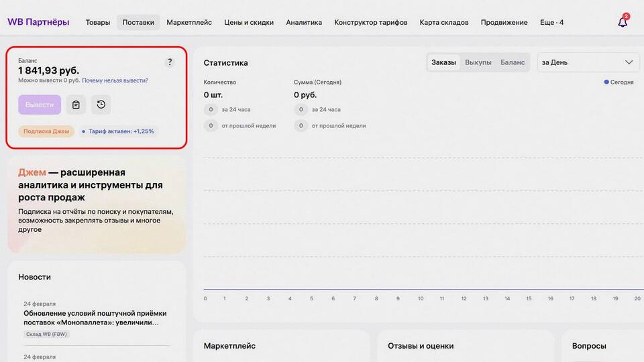Click hour 12 on chart axis
This screenshot has width=644, height=362.
coord(464,298)
